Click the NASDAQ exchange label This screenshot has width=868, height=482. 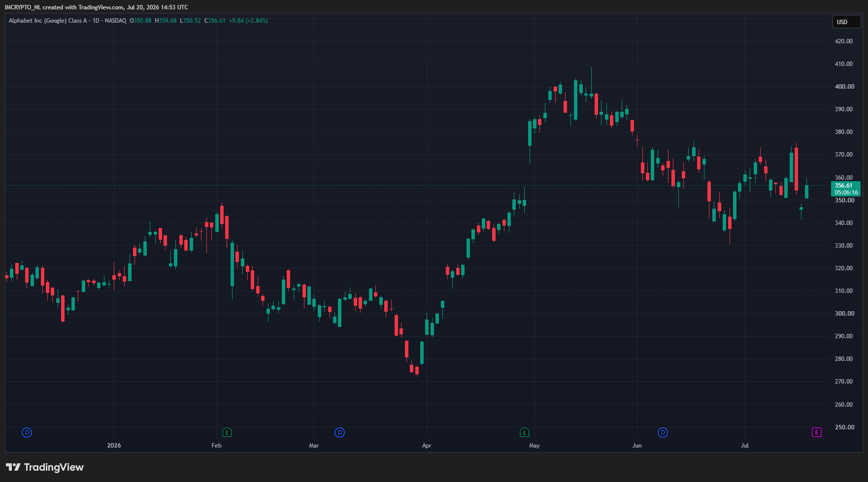click(115, 21)
